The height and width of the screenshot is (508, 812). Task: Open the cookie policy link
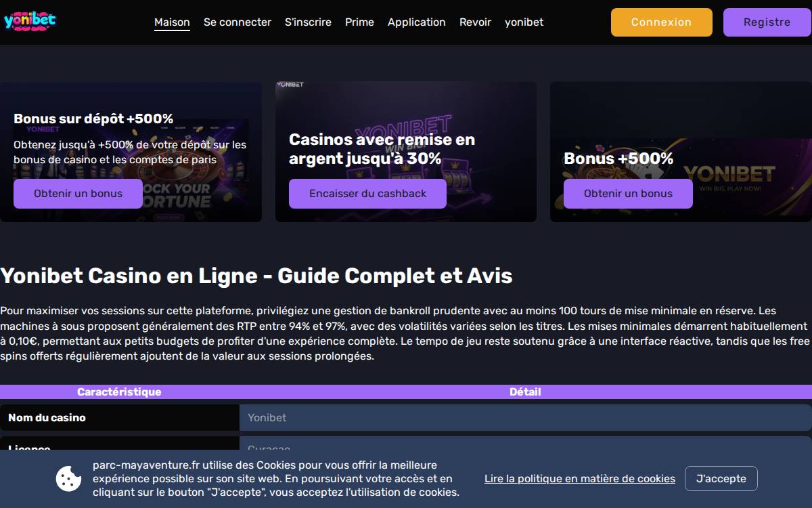pos(580,479)
